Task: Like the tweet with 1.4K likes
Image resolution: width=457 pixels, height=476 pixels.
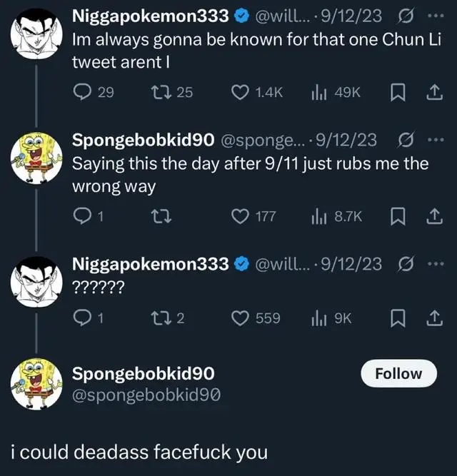Action: pos(241,91)
